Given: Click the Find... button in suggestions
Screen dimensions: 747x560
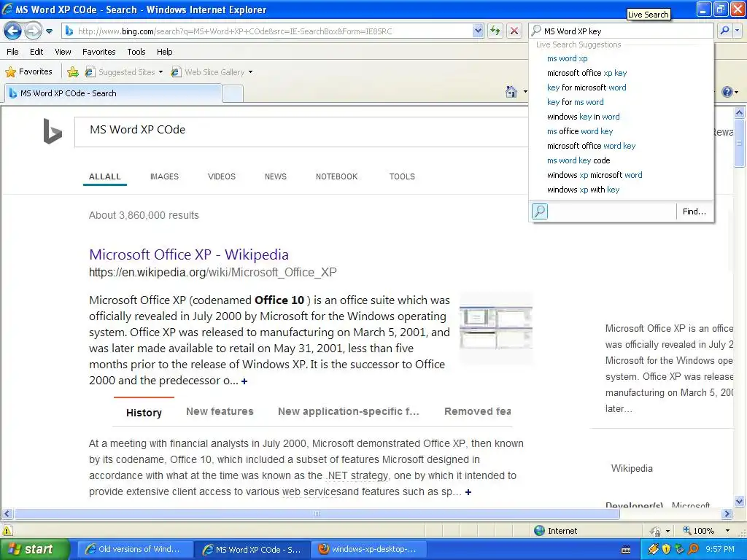Looking at the screenshot, I should pyautogui.click(x=694, y=211).
